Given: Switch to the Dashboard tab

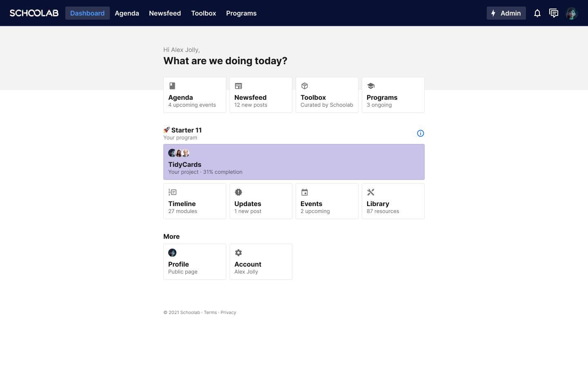Looking at the screenshot, I should pos(87,13).
